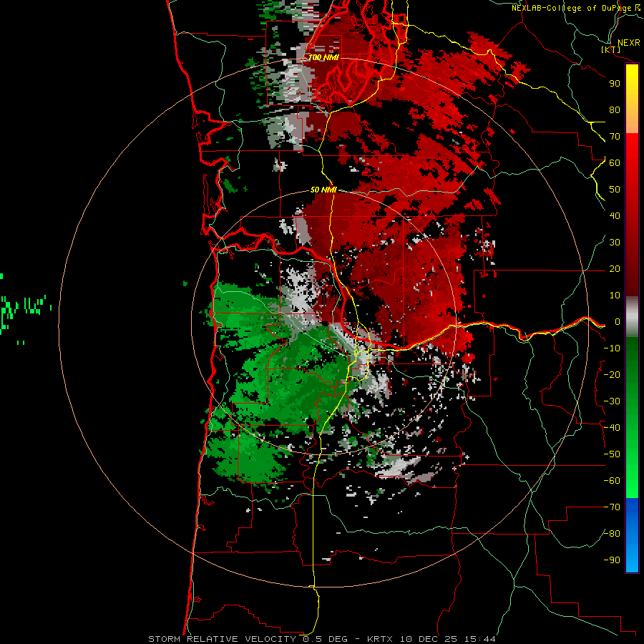Pick the bright green segment near -60
The image size is (644, 644).
pos(632,479)
